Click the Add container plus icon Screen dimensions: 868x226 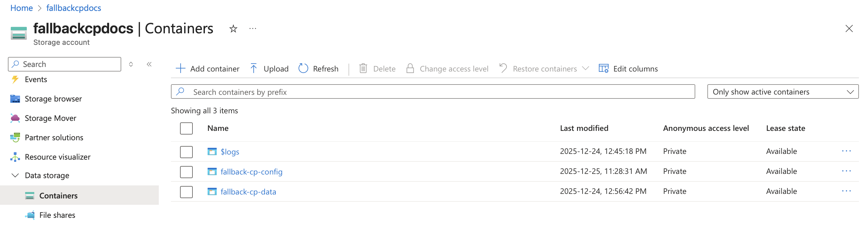pyautogui.click(x=181, y=69)
